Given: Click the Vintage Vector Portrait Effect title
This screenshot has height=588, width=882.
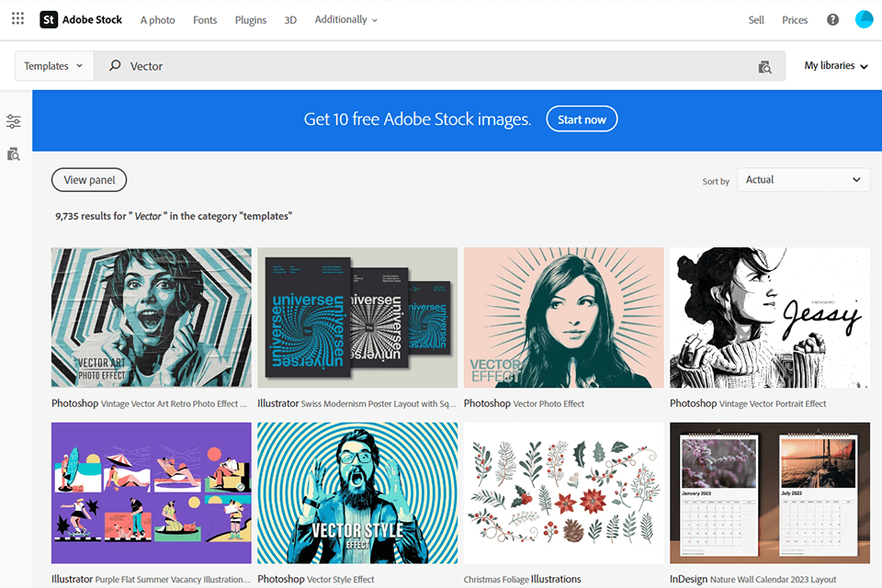Looking at the screenshot, I should coord(748,403).
